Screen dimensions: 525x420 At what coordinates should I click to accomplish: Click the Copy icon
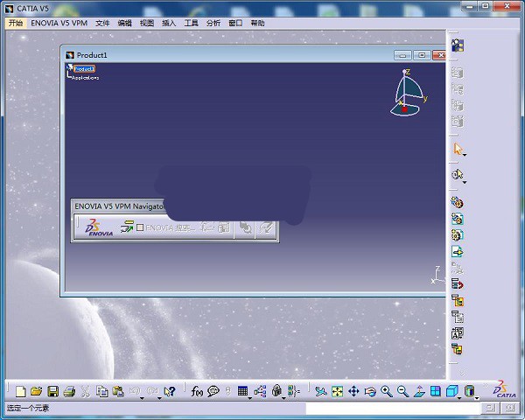point(101,391)
